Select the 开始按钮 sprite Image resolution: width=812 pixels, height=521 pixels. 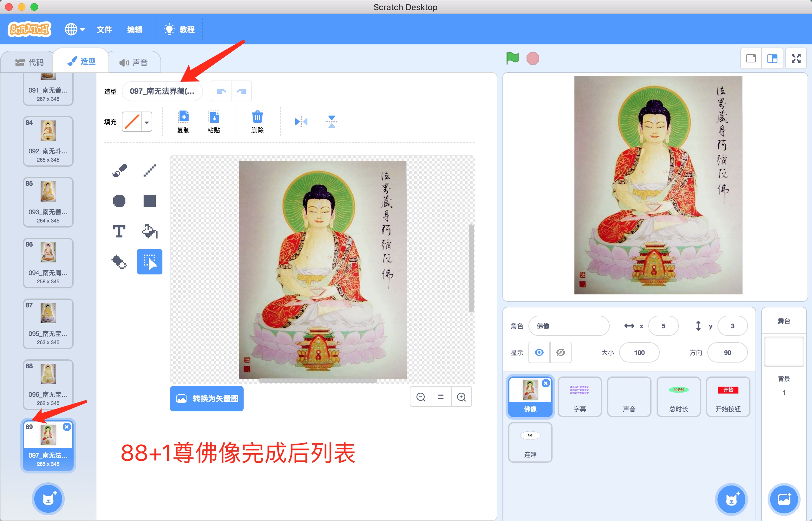(x=728, y=397)
